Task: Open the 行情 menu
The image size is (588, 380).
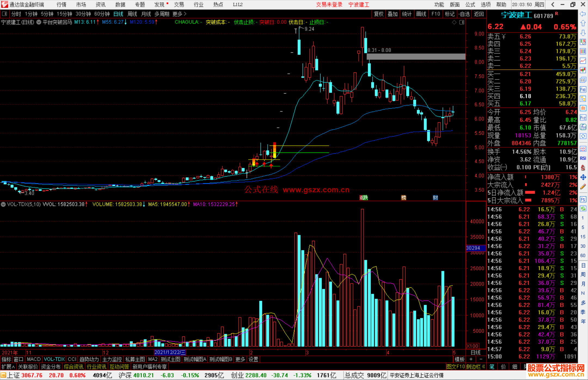Action: 62,4
